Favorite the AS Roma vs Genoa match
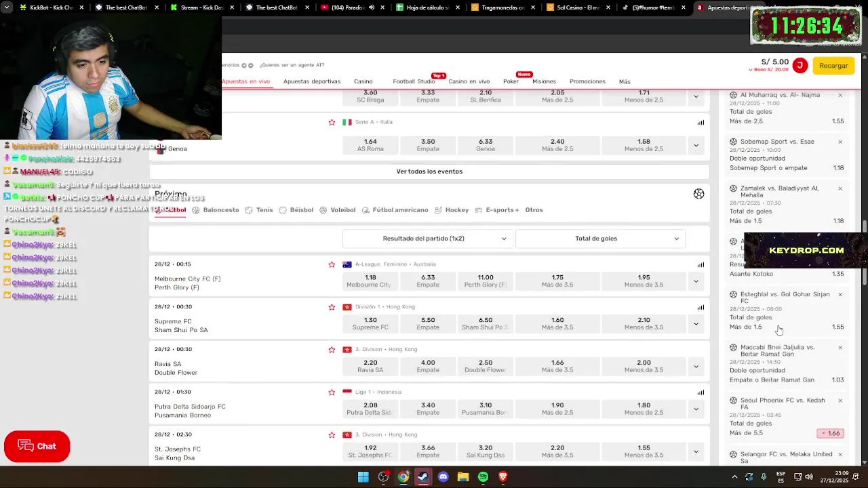The width and height of the screenshot is (868, 488). (332, 123)
